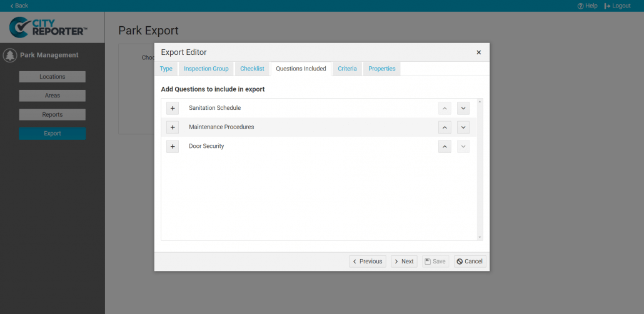
Task: Switch to the Type tab
Action: click(x=166, y=69)
